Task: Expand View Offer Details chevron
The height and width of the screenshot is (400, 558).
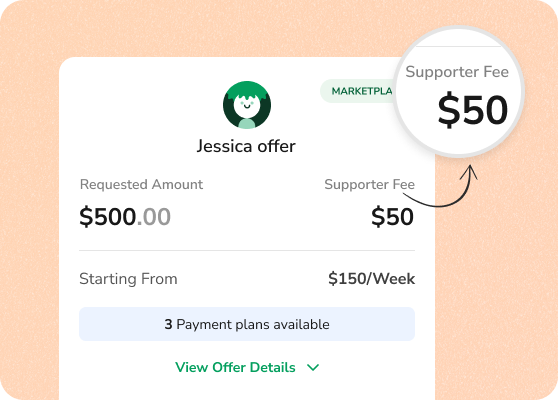Action: point(313,367)
